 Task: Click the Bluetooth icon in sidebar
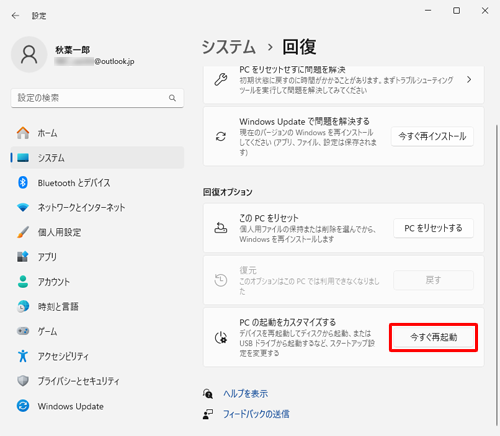[23, 182]
